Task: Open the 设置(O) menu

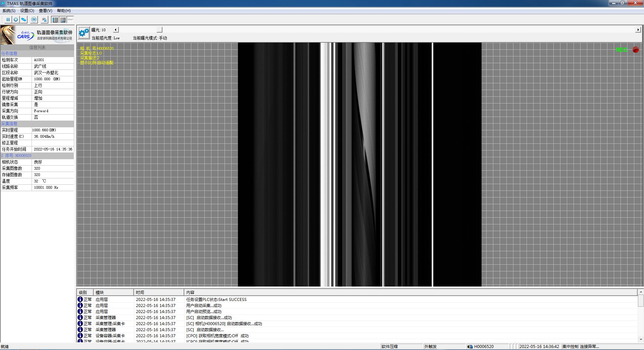Action: [27, 11]
